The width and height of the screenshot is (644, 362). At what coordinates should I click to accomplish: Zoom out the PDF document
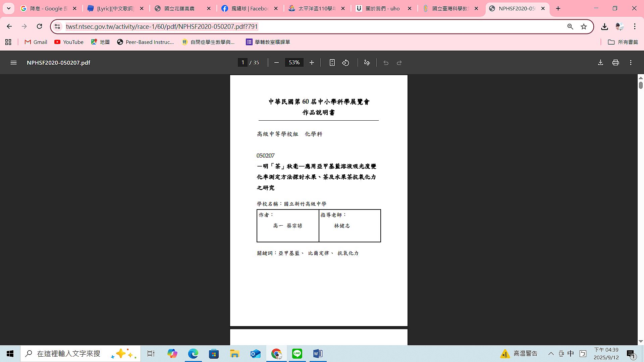276,63
